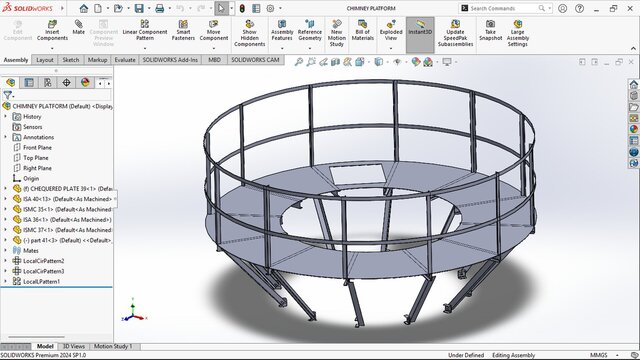Viewport: 640px width, 360px height.
Task: Open Motion Study 1 tab
Action: click(113, 346)
